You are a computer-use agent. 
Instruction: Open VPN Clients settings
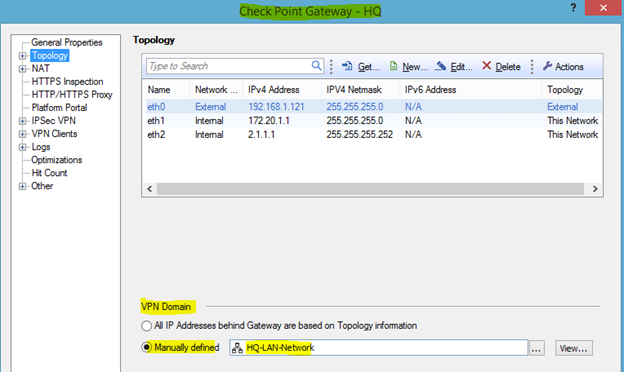point(55,134)
